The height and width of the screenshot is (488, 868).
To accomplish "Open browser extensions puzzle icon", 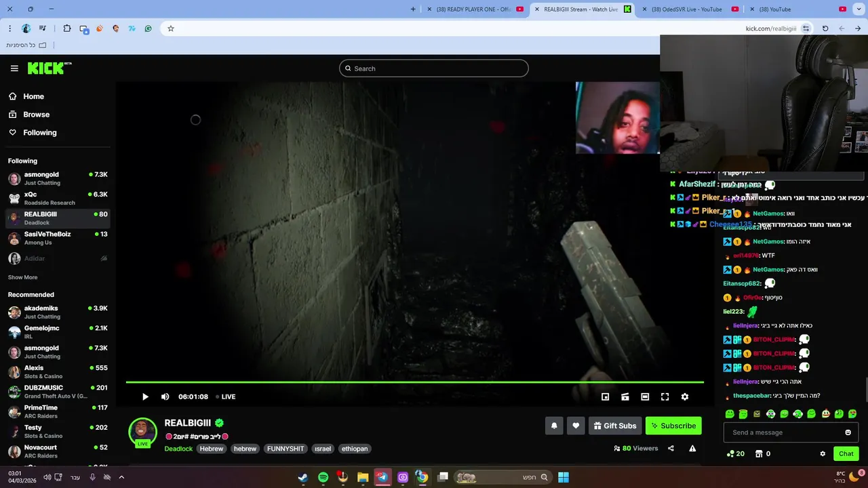I will pyautogui.click(x=67, y=28).
